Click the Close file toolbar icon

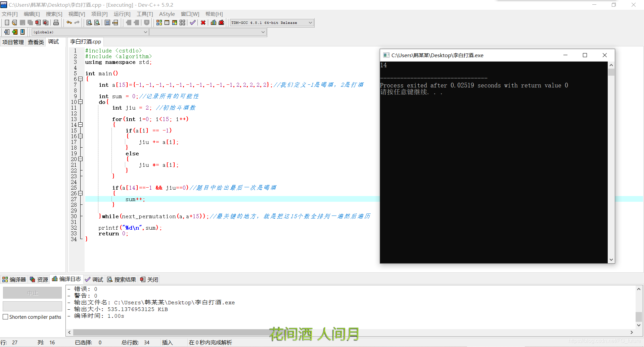[38, 23]
